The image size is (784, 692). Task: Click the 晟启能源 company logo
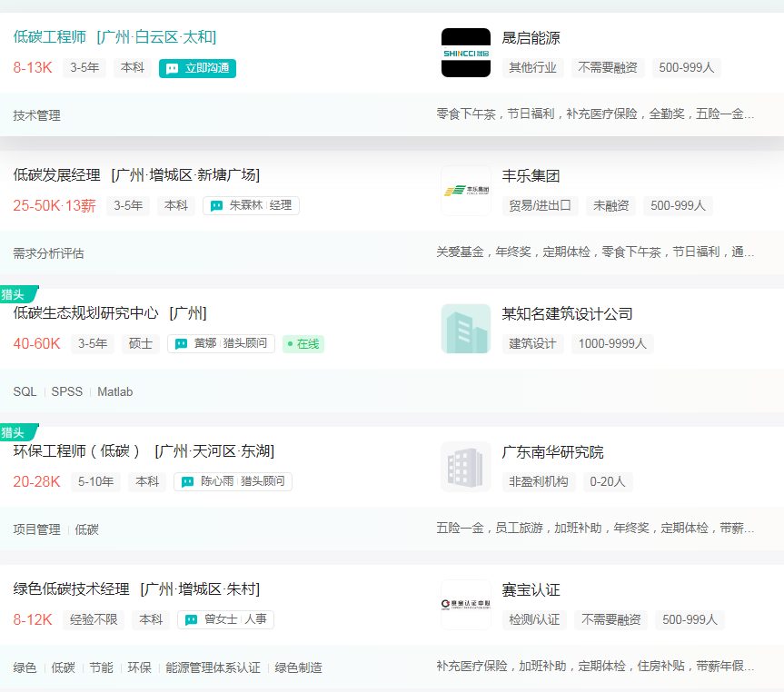click(465, 53)
